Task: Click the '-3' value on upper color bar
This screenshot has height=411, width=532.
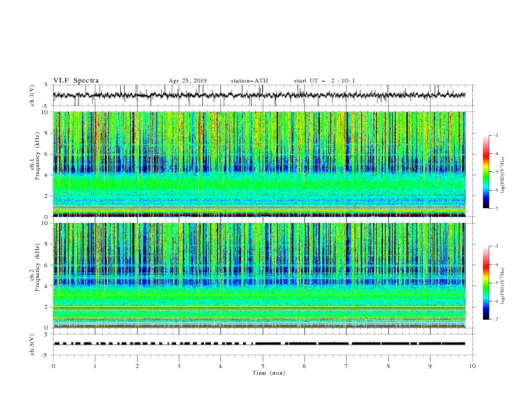Action: (x=496, y=135)
